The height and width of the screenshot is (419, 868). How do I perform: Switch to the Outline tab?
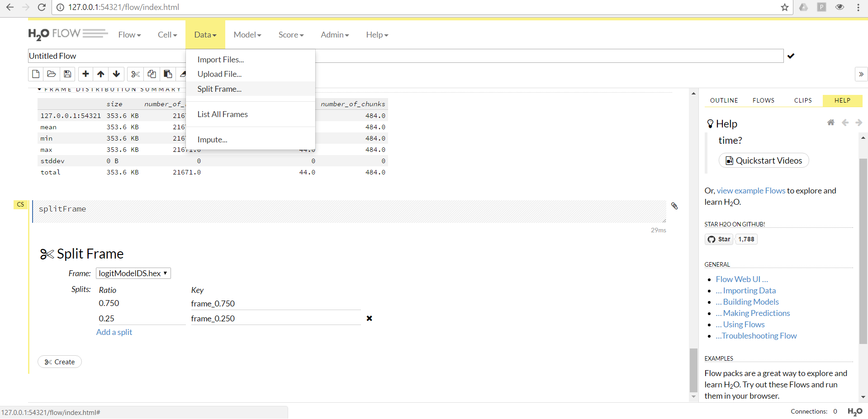pos(724,100)
